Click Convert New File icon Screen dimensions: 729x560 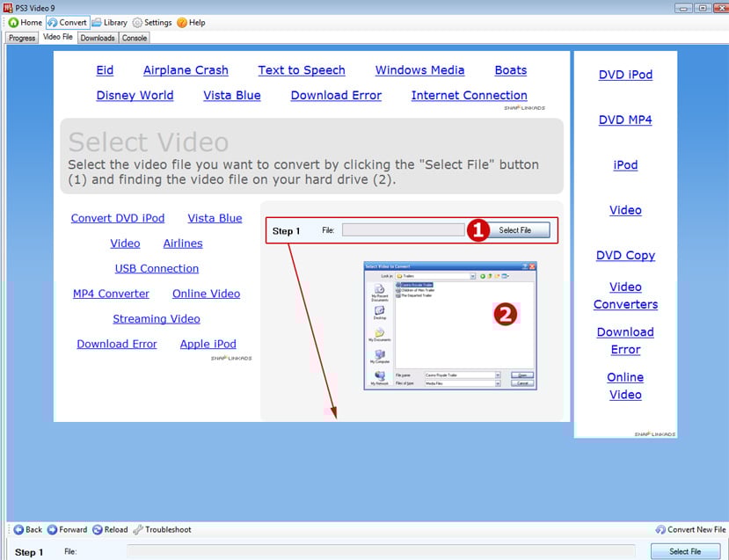point(660,530)
